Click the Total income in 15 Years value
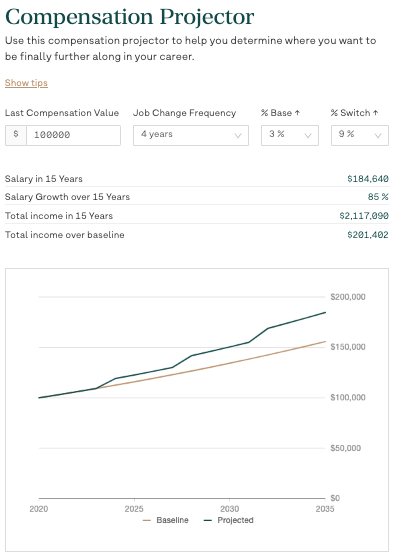395x560 pixels. [364, 216]
